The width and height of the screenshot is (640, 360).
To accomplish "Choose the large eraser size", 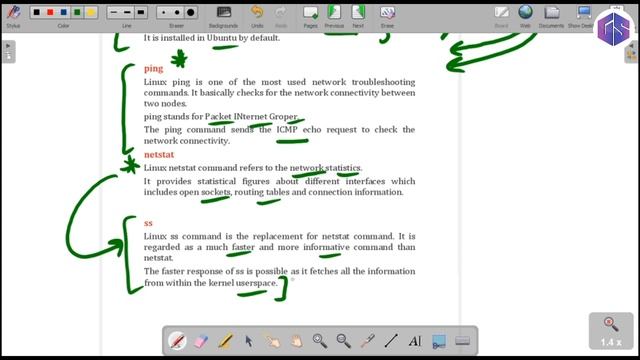I will pyautogui.click(x=191, y=12).
